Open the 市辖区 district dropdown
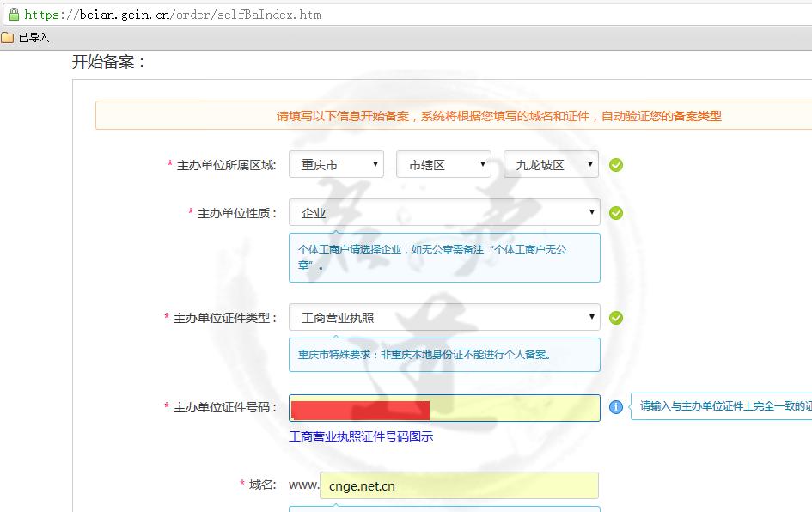Viewport: 812px width, 512px height. tap(443, 164)
